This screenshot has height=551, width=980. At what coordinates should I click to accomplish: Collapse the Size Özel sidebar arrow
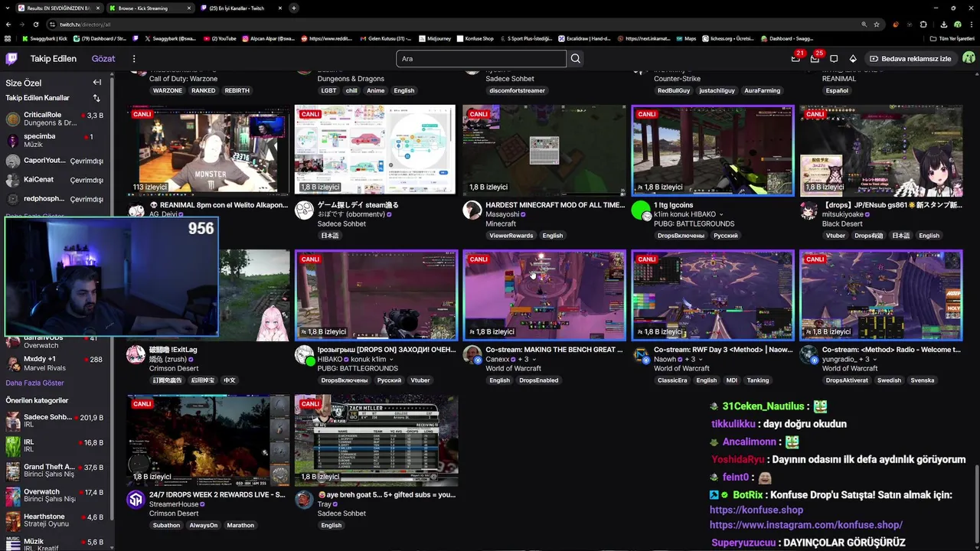point(97,83)
